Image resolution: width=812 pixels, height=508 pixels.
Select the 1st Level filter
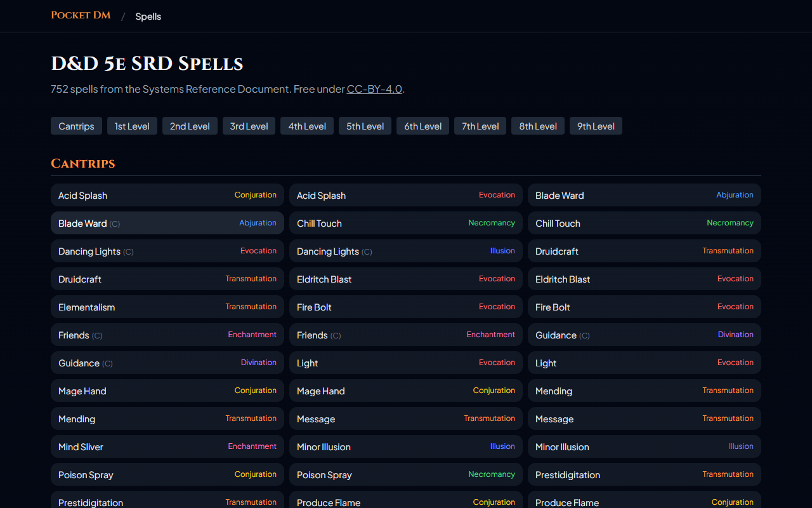point(132,126)
